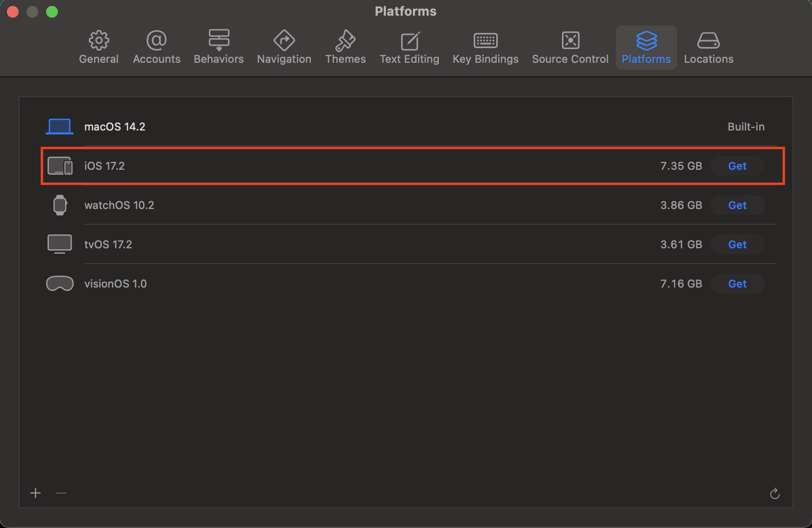Close the Platforms settings window

coord(13,11)
